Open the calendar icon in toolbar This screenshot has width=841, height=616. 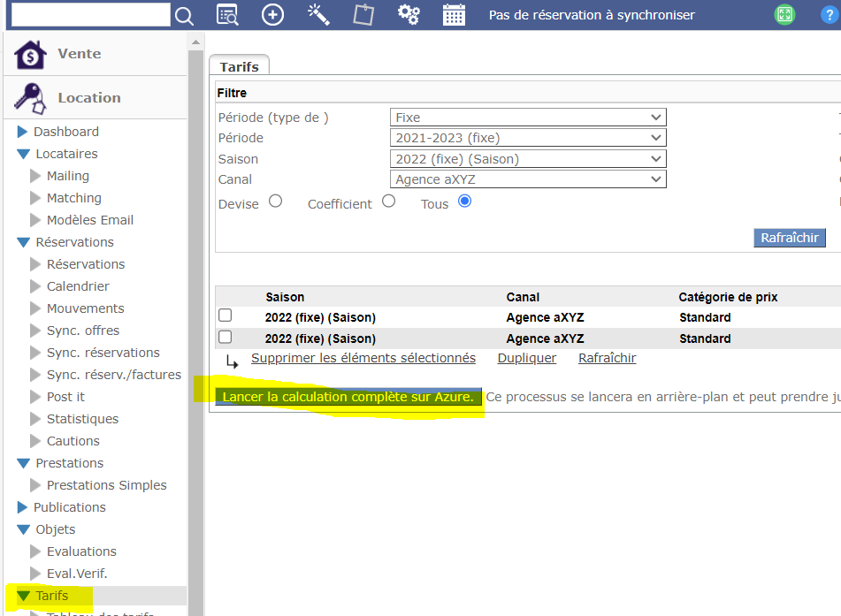tap(454, 15)
